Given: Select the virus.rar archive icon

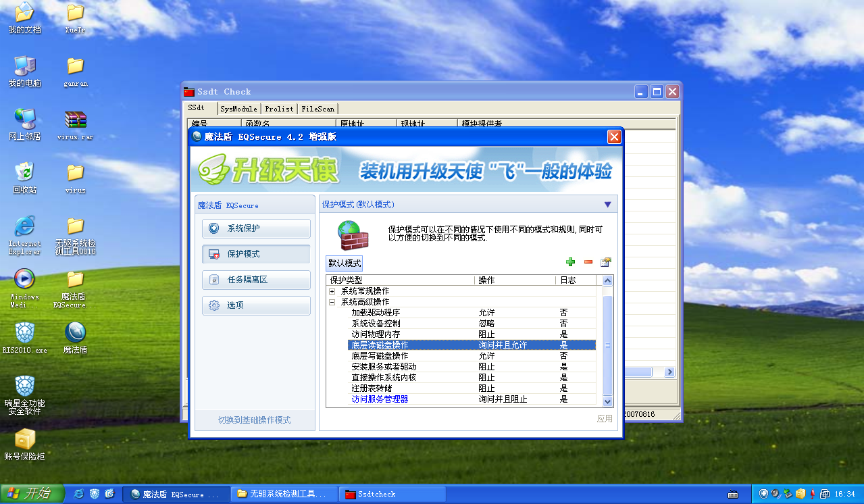Looking at the screenshot, I should tap(76, 124).
